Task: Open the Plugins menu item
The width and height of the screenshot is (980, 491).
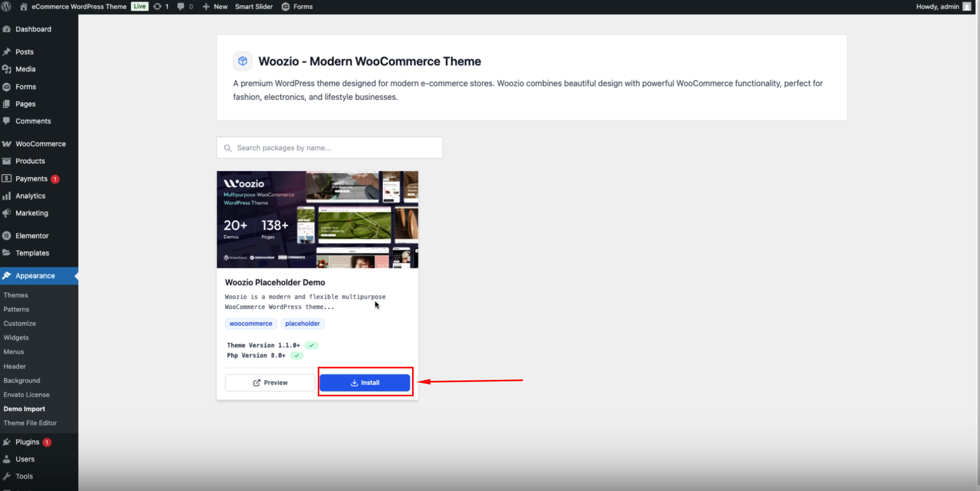Action: 27,442
